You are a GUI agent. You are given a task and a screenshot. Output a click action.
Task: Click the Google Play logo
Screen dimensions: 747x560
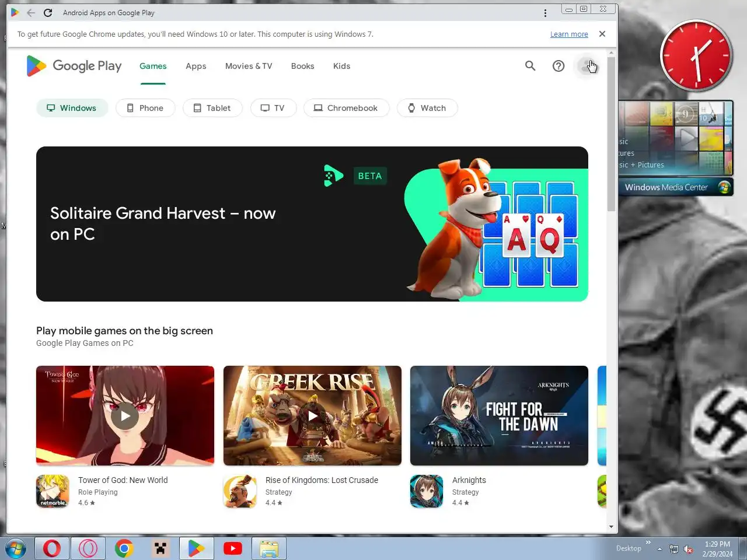(74, 66)
